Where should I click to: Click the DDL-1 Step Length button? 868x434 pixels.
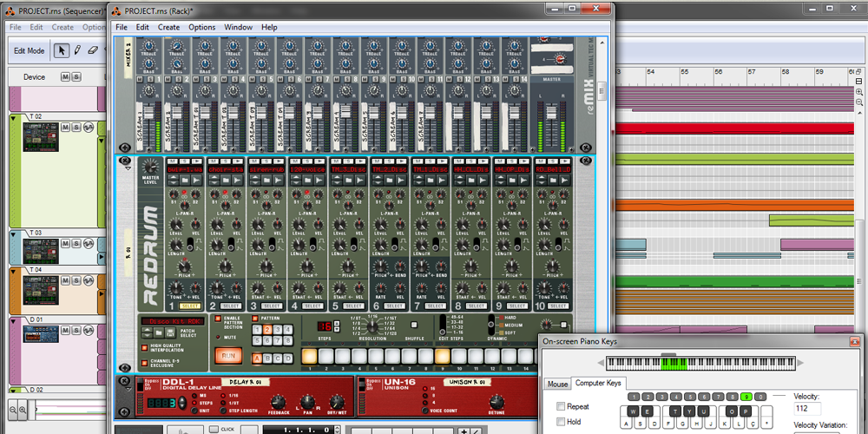tap(223, 411)
